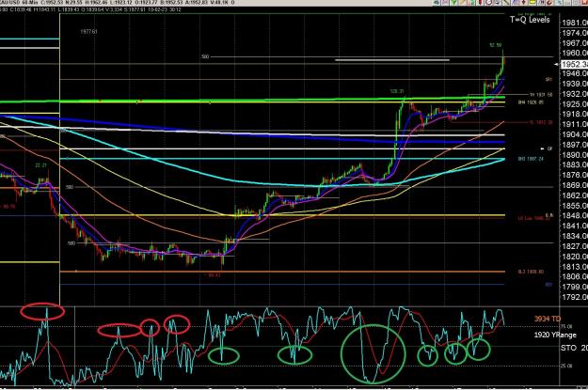Click the 1977.61 price annotation
Viewport: 588px width, 390px height.
point(88,32)
